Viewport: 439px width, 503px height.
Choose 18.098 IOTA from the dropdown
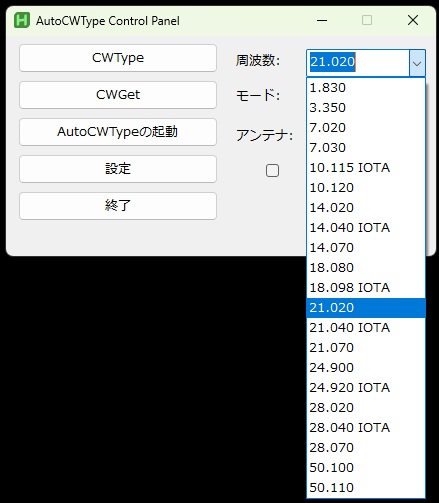366,288
